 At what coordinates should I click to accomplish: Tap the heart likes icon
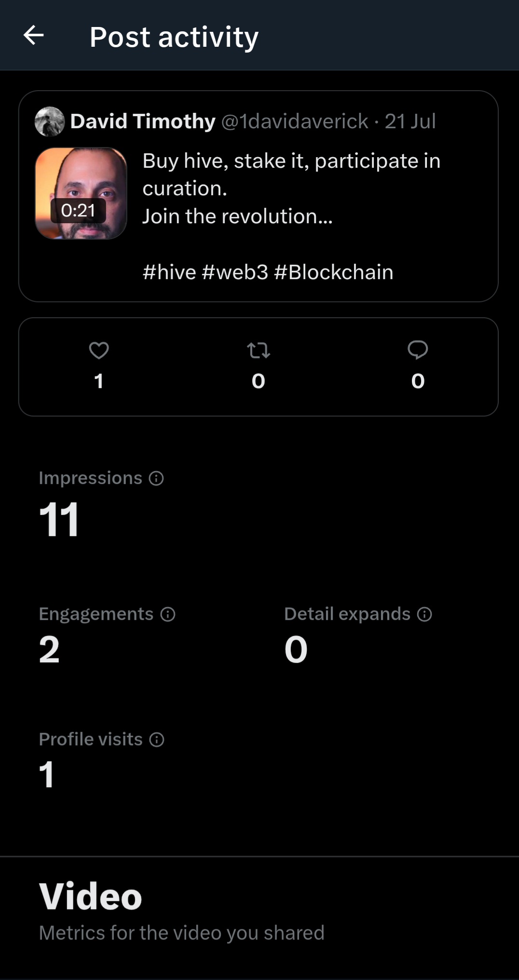pos(99,350)
